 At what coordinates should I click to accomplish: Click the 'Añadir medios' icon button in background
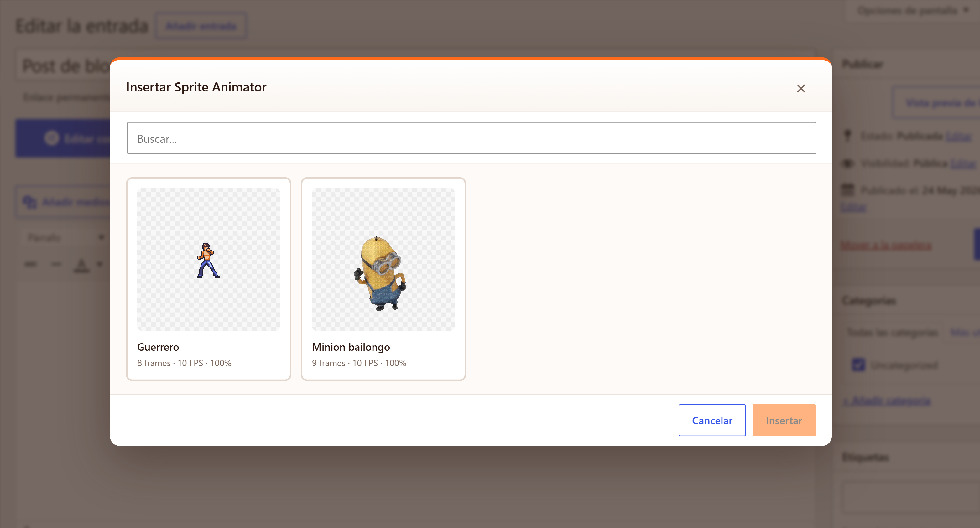63,202
